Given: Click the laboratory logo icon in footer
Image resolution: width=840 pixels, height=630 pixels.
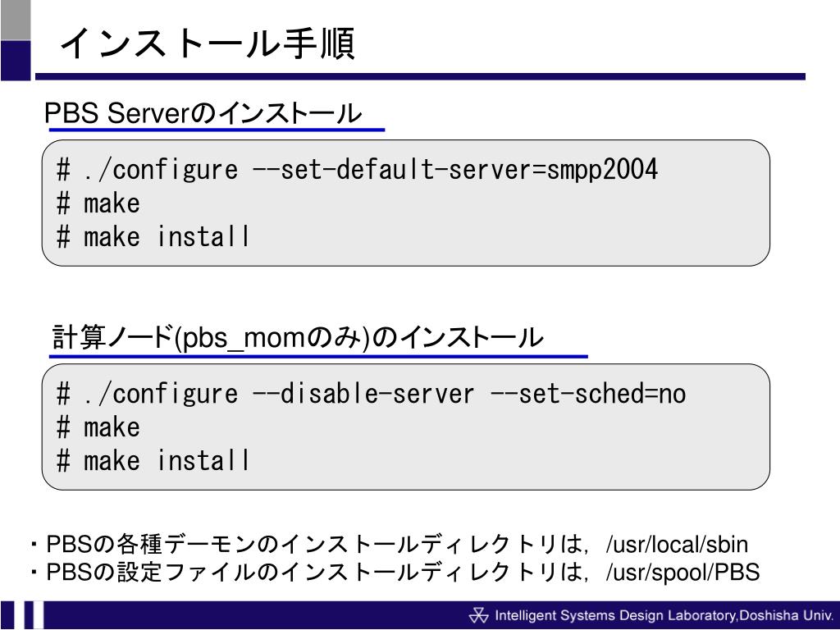Looking at the screenshot, I should [x=478, y=615].
